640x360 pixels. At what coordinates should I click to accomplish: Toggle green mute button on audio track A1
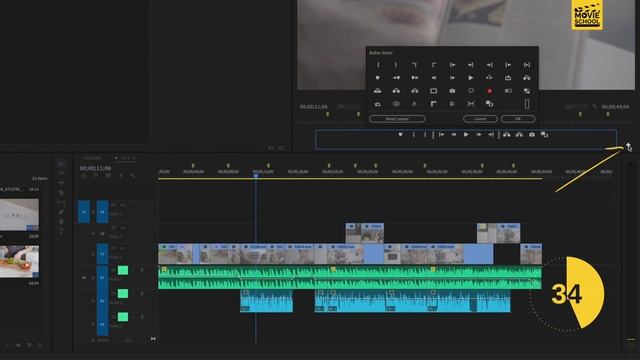click(123, 270)
